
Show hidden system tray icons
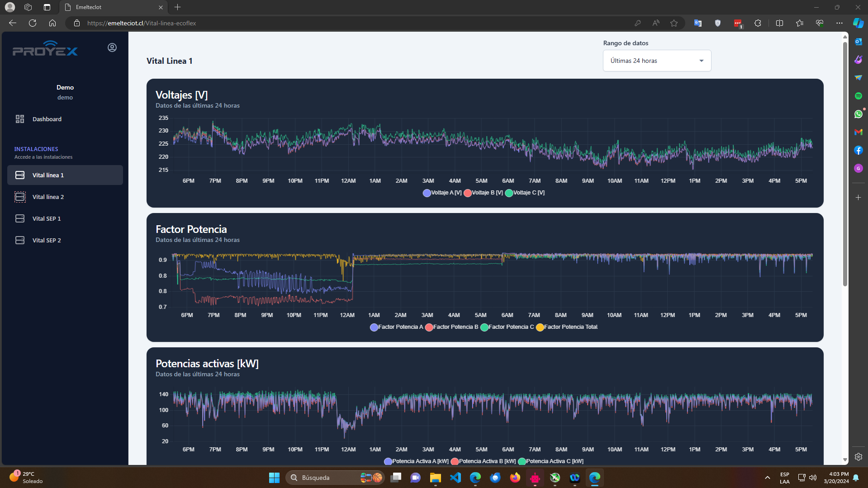tap(767, 478)
